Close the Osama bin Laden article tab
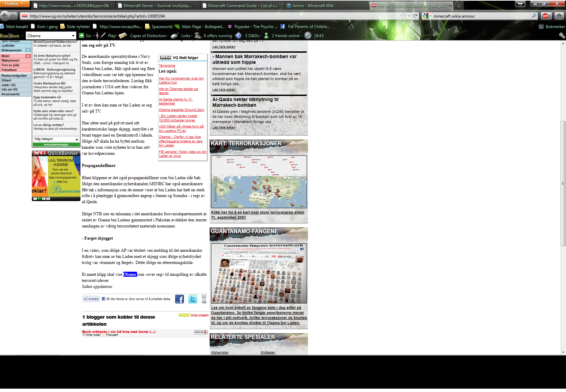The image size is (566, 392). coord(450,6)
